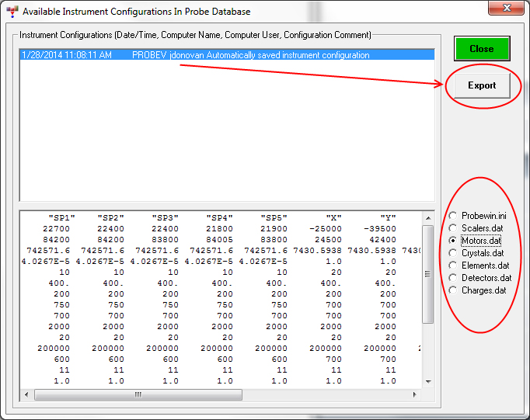Switch to the Crystals.dat option
The image size is (530, 420).
click(454, 253)
